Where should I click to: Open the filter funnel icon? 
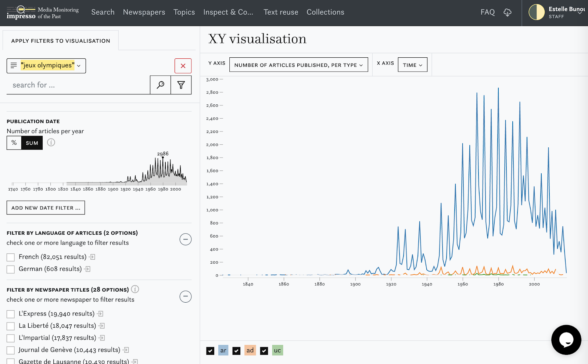181,85
